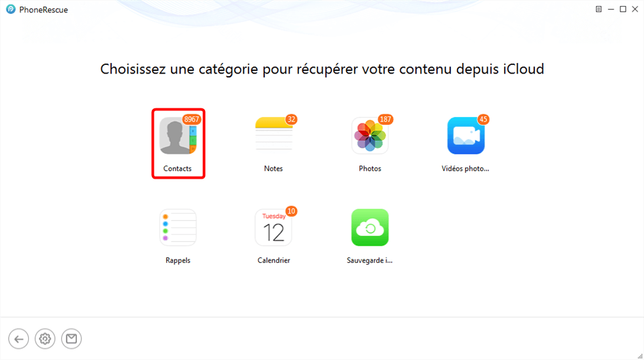The image size is (644, 360).
Task: Maximize the PhoneRescue window
Action: 623,9
